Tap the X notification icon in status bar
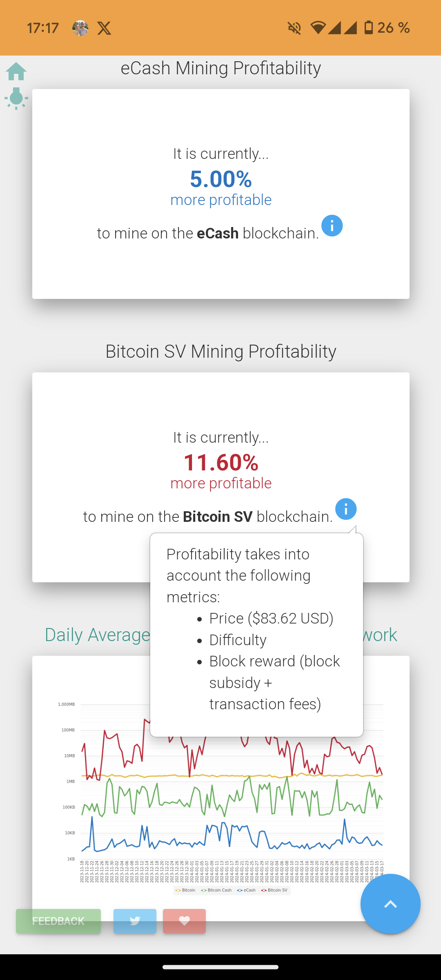 [x=104, y=28]
